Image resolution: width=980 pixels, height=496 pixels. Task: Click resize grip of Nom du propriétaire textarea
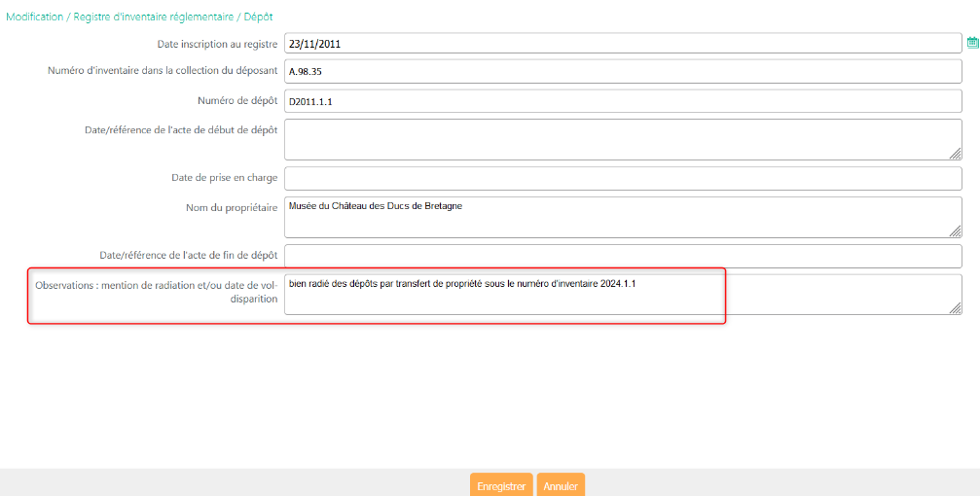(956, 230)
